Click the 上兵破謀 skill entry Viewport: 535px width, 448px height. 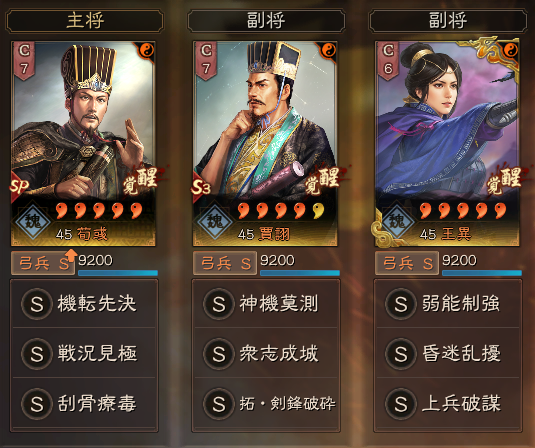point(448,404)
